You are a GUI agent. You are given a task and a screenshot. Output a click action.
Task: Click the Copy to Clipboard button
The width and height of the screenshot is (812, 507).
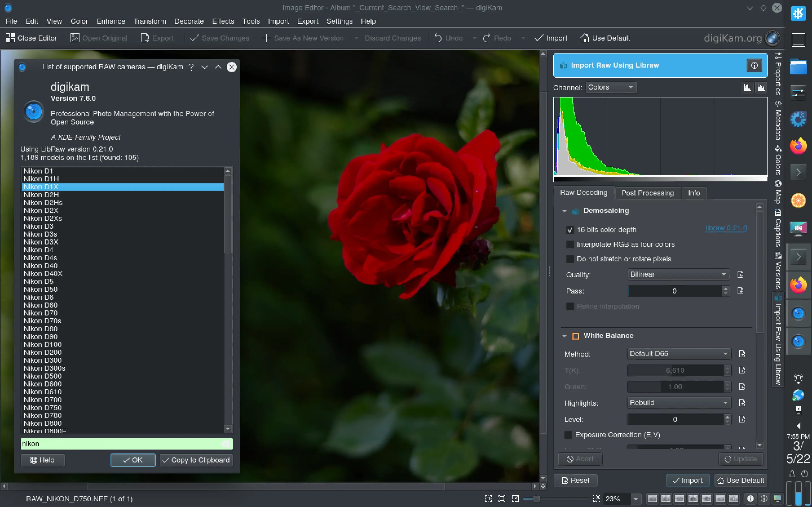point(196,460)
